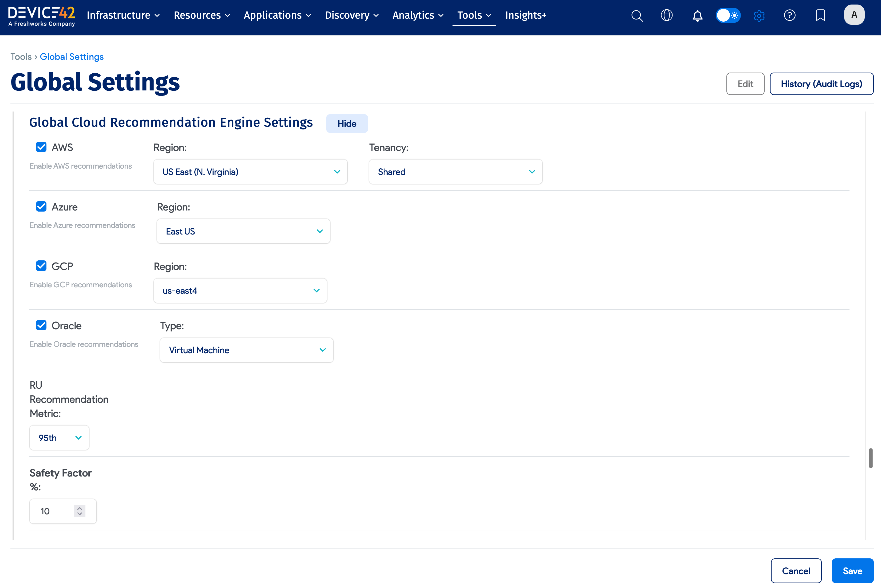Image resolution: width=881 pixels, height=588 pixels.
Task: Click the History (Audit Logs) button
Action: tap(821, 84)
